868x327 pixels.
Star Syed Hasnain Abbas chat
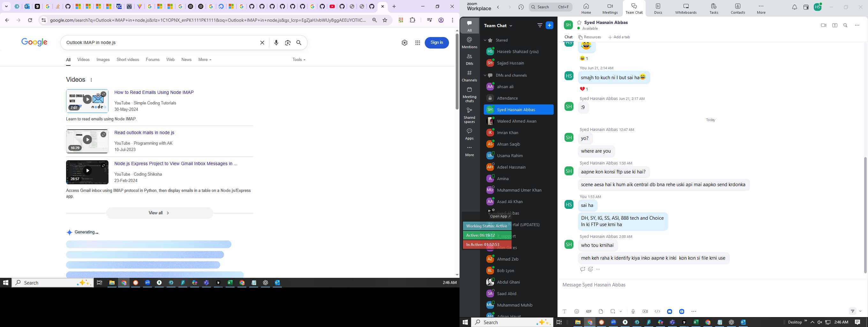coord(579,22)
